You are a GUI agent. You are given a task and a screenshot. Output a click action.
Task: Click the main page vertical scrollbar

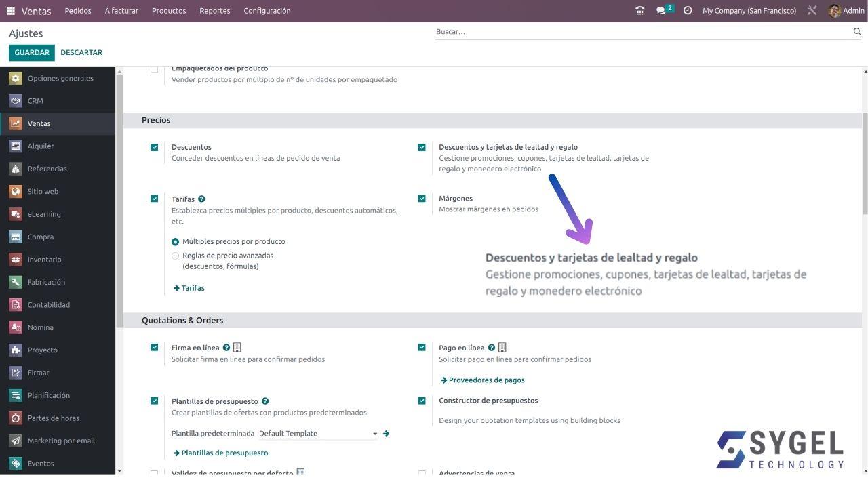(x=865, y=163)
